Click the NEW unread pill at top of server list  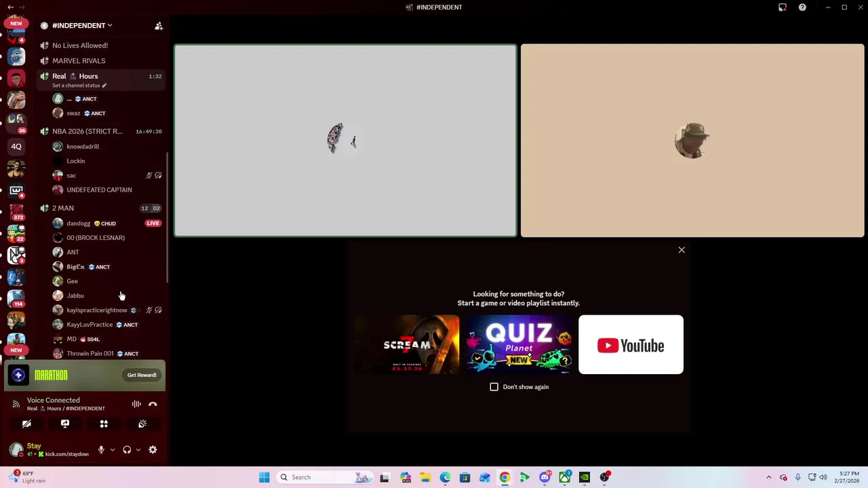(x=16, y=23)
